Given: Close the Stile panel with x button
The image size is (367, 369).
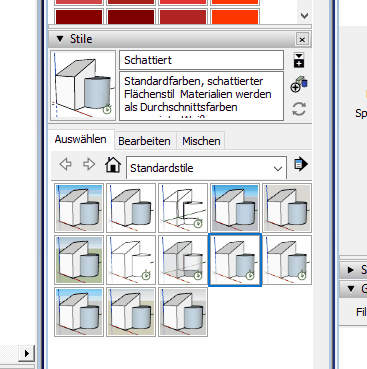Looking at the screenshot, I should 302,39.
